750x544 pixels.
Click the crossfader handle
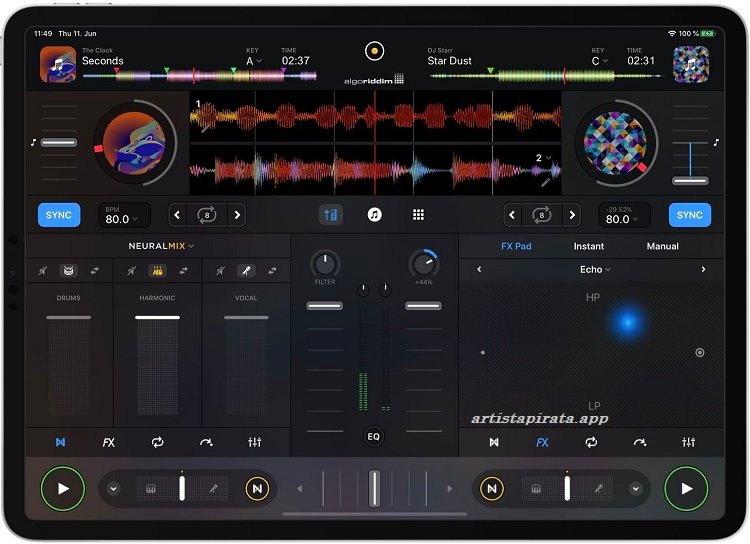(x=374, y=488)
